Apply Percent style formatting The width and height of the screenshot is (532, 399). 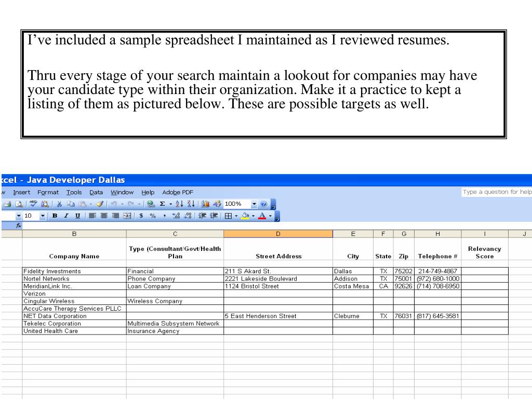coord(153,216)
